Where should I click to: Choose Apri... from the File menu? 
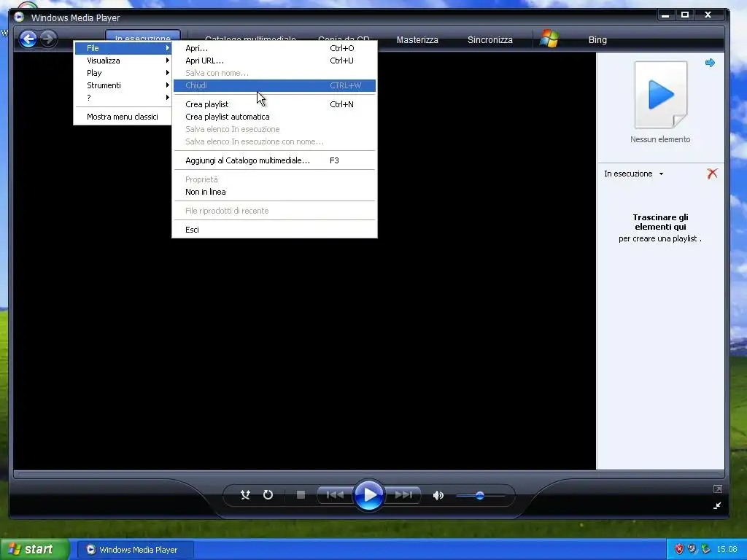coord(274,48)
